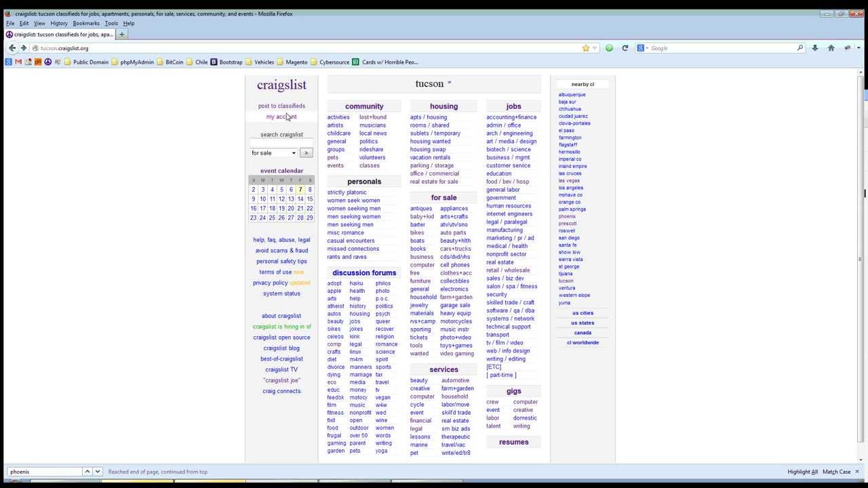Open the BitCoin bookmarks folder
The image size is (868, 488).
[170, 62]
